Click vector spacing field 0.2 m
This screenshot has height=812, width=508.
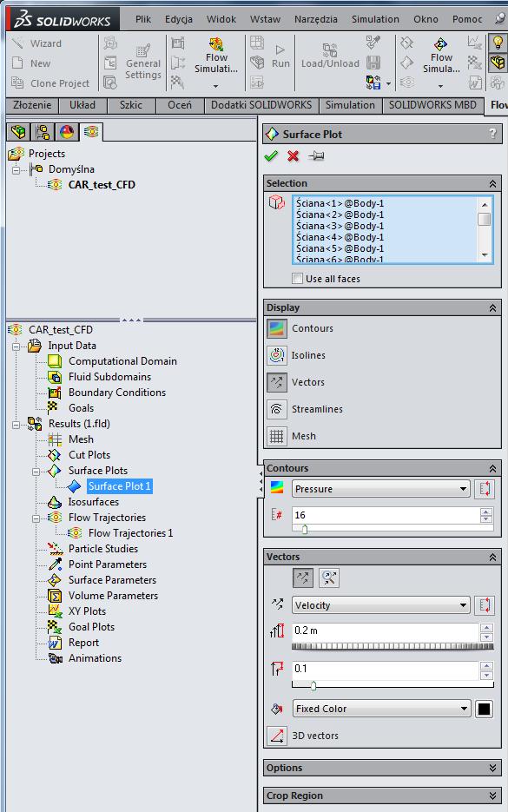tap(386, 630)
